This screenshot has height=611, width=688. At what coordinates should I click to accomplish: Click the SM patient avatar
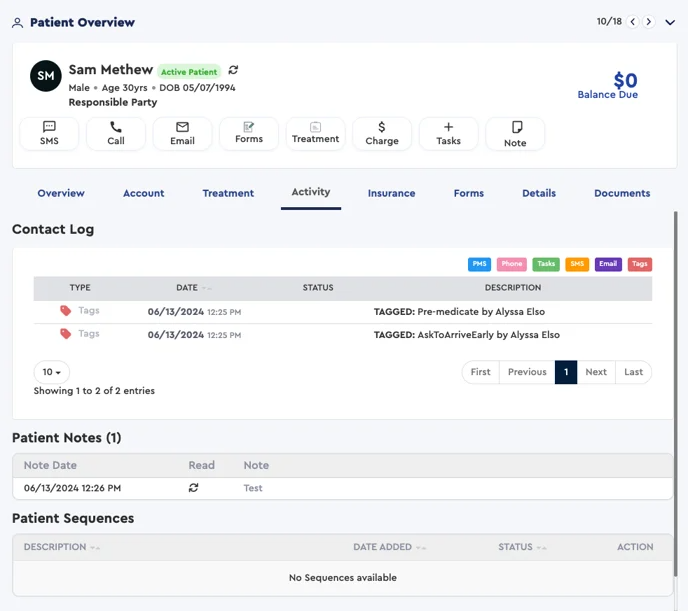(46, 76)
